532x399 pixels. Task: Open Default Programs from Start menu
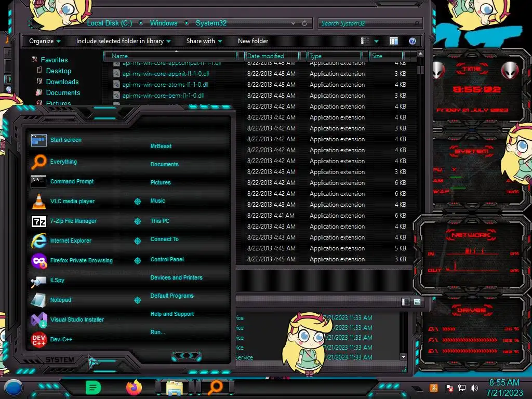point(172,296)
